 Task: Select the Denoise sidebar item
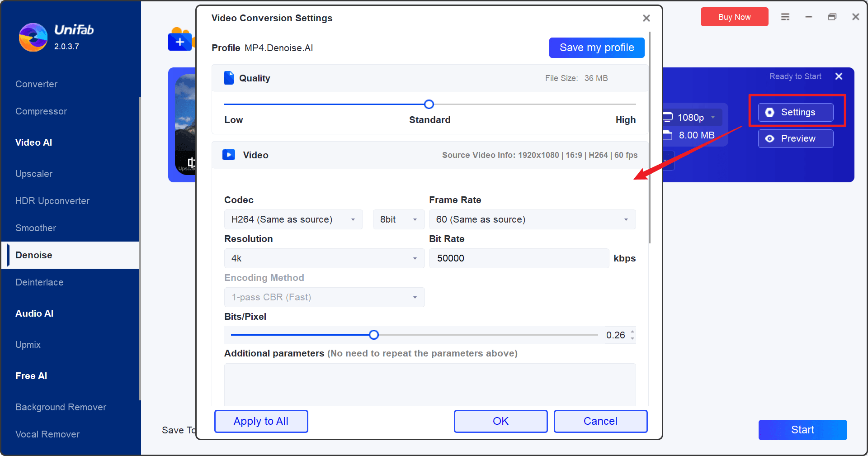71,255
